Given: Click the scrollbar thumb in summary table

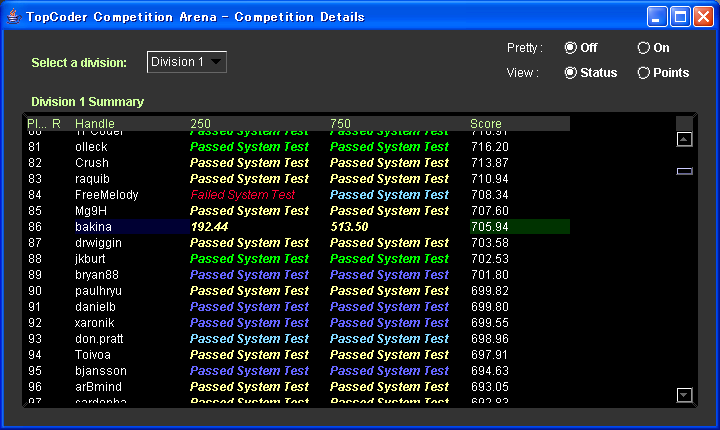Looking at the screenshot, I should [684, 171].
